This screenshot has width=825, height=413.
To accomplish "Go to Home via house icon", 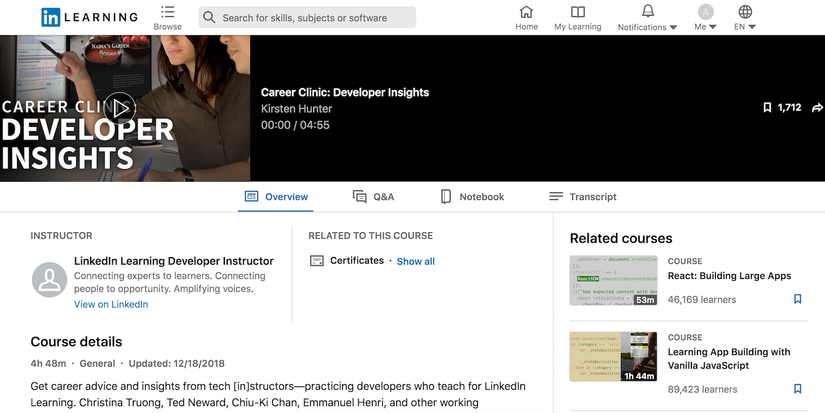I will click(526, 12).
